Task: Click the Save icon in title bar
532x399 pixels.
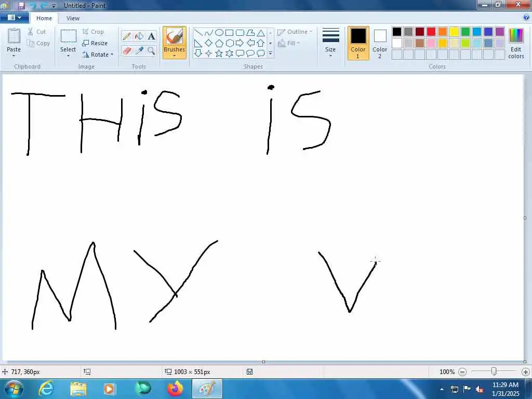Action: click(21, 6)
